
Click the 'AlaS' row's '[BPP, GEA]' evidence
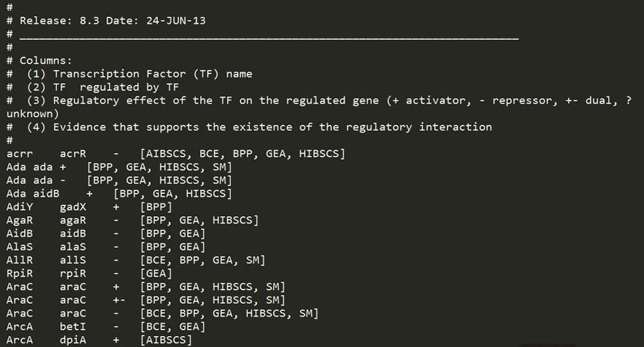[x=172, y=247]
